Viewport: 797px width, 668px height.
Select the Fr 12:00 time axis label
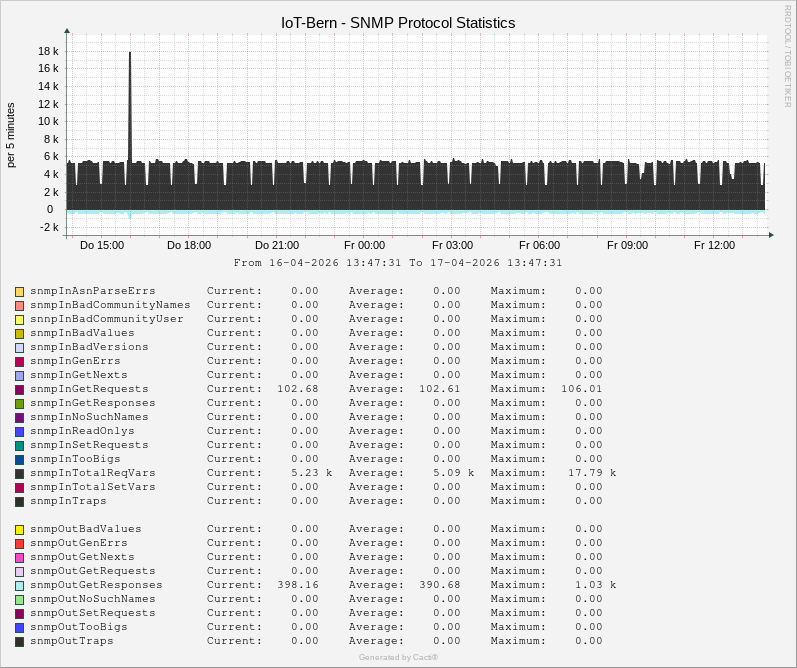(714, 245)
